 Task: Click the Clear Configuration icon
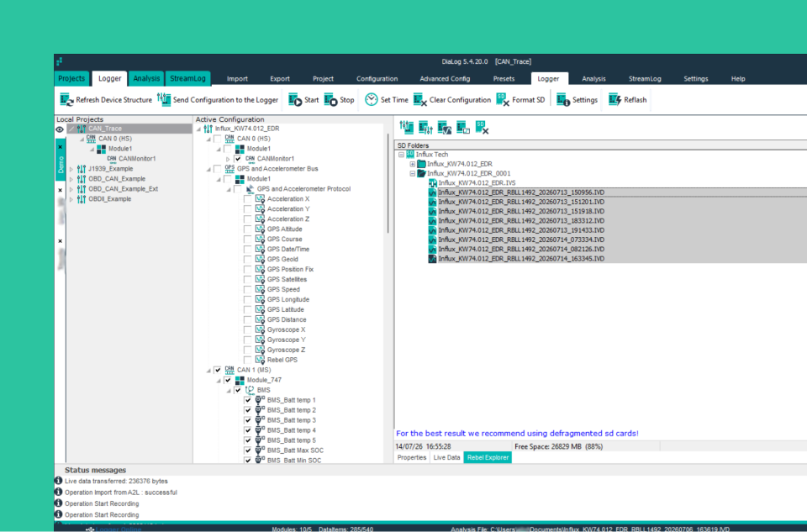point(420,100)
